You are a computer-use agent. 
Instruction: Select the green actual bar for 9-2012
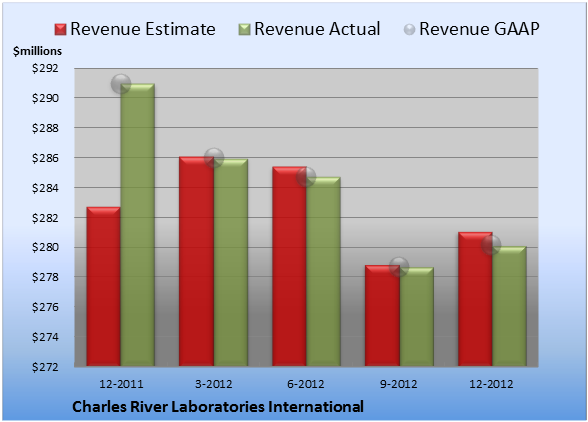(417, 317)
